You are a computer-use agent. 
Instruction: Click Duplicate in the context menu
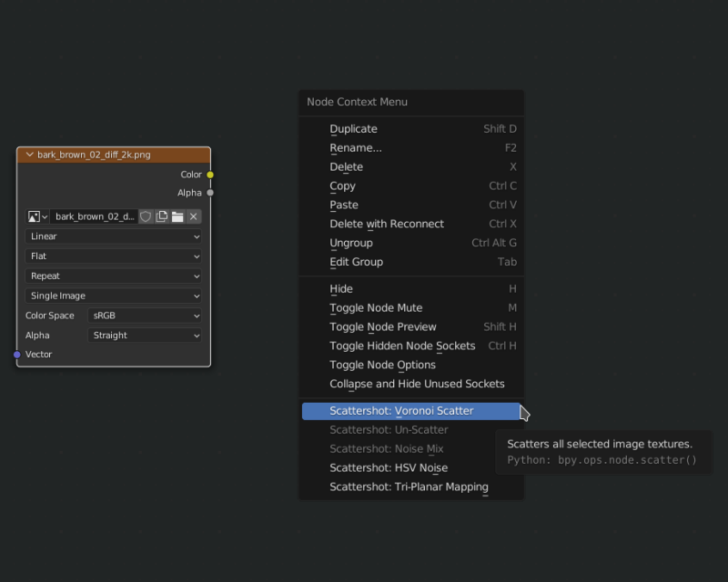pos(353,129)
